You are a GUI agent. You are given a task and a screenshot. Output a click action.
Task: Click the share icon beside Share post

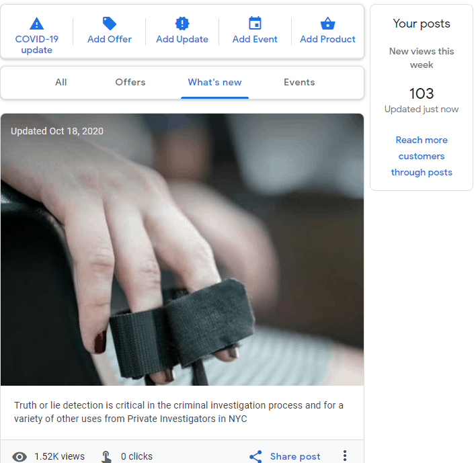tap(255, 456)
